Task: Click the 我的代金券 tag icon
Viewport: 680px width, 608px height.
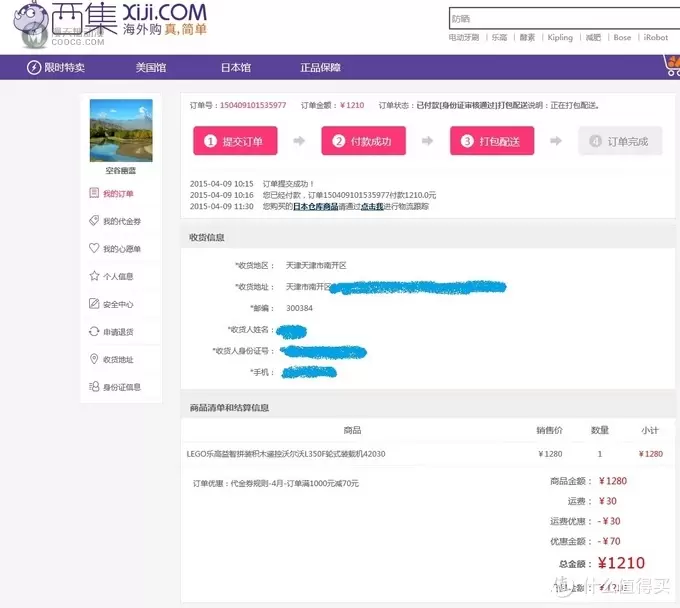Action: (94, 221)
